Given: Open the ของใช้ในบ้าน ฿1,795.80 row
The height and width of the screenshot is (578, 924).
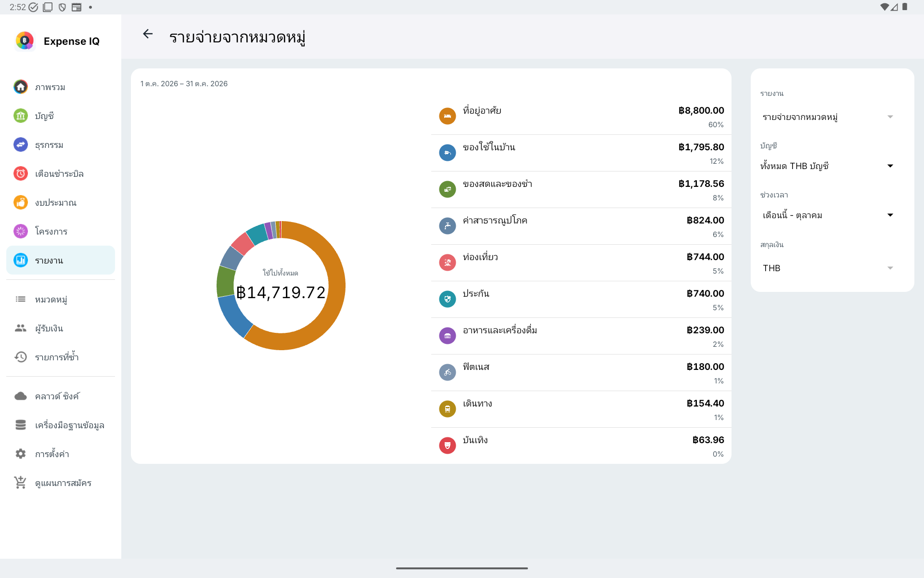Looking at the screenshot, I should click(x=581, y=153).
